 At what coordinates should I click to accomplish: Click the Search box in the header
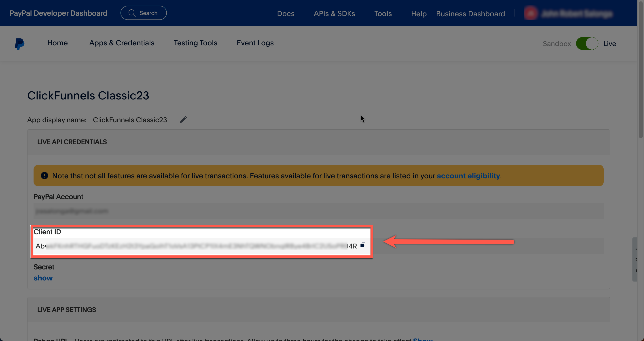144,13
